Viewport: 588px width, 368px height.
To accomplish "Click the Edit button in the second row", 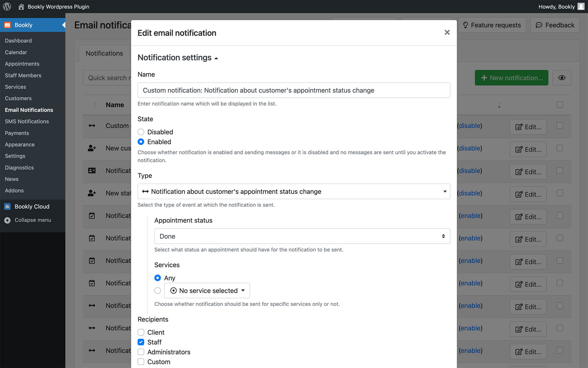I will tap(528, 149).
